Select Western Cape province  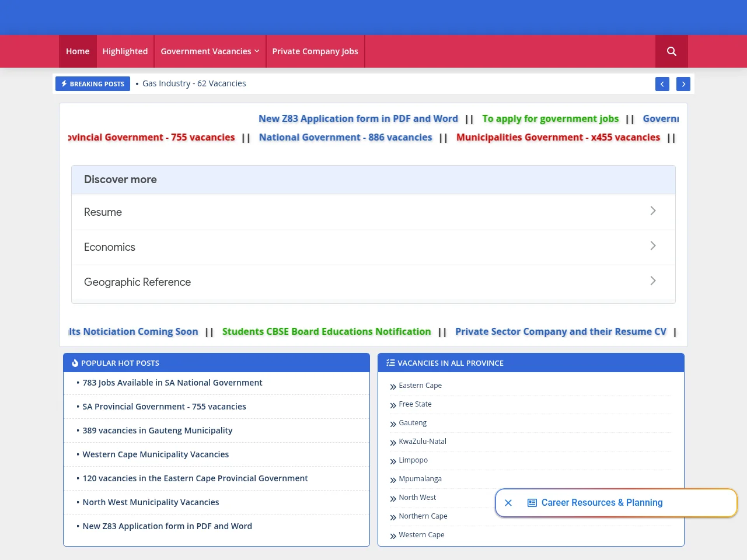421,535
